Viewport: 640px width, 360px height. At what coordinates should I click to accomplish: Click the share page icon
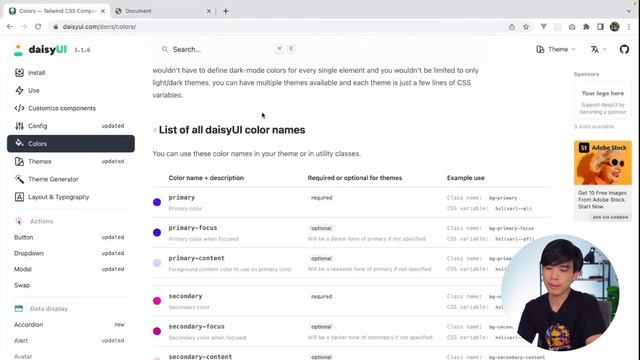coord(511,27)
